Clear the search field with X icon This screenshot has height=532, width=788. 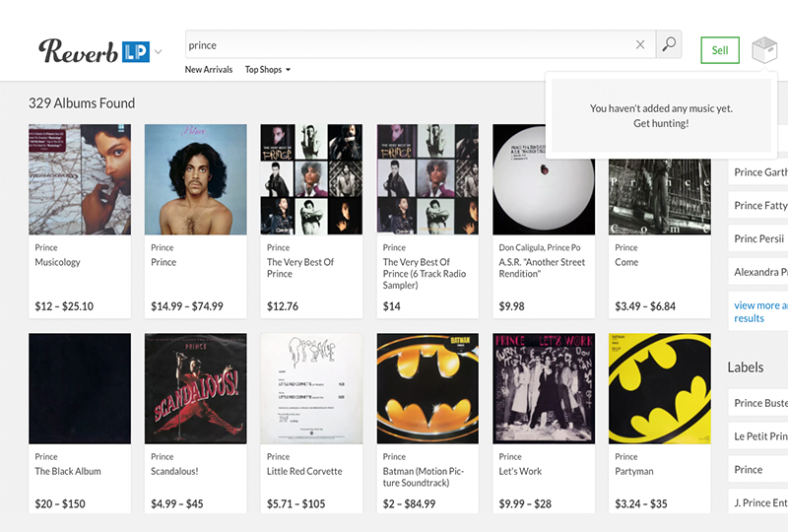pos(640,44)
